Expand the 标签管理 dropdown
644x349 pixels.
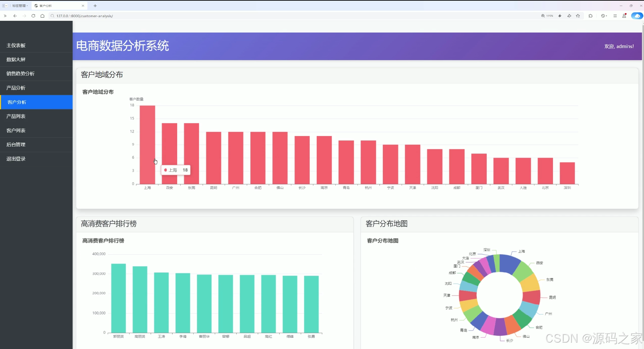tap(20, 6)
